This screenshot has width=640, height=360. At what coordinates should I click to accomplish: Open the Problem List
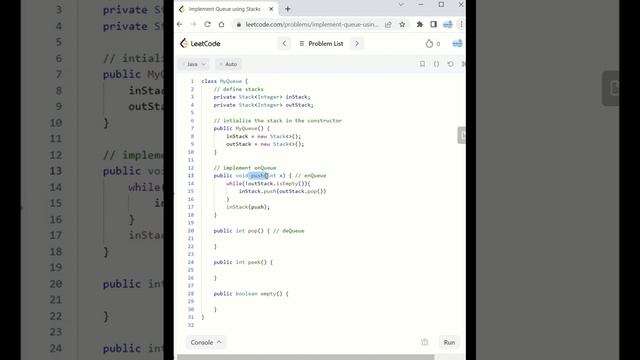click(321, 43)
